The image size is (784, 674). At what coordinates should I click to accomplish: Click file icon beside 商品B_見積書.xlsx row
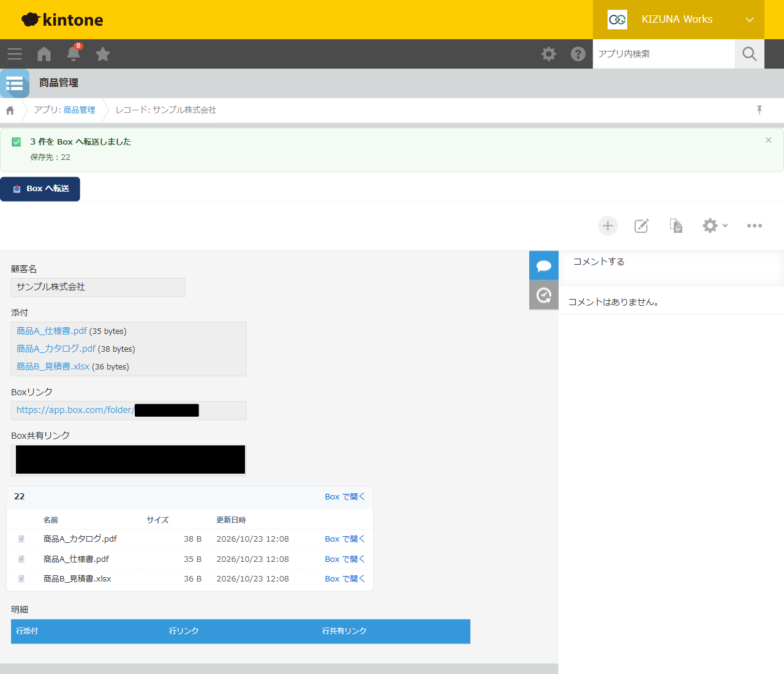tap(21, 579)
